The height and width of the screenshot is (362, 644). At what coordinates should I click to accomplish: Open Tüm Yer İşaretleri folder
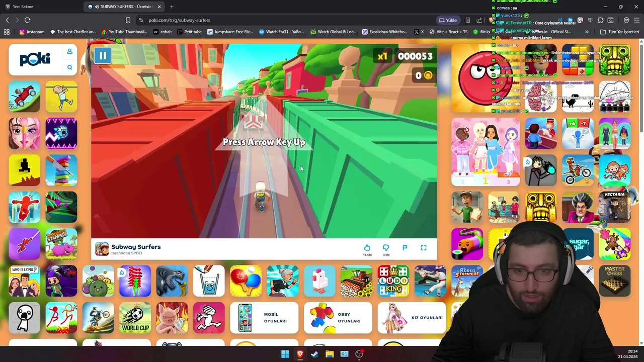(619, 32)
